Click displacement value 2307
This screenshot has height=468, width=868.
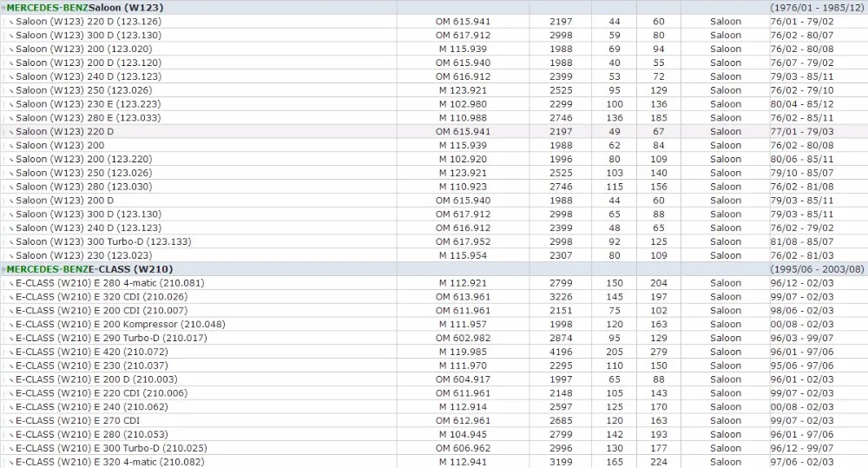click(x=561, y=255)
